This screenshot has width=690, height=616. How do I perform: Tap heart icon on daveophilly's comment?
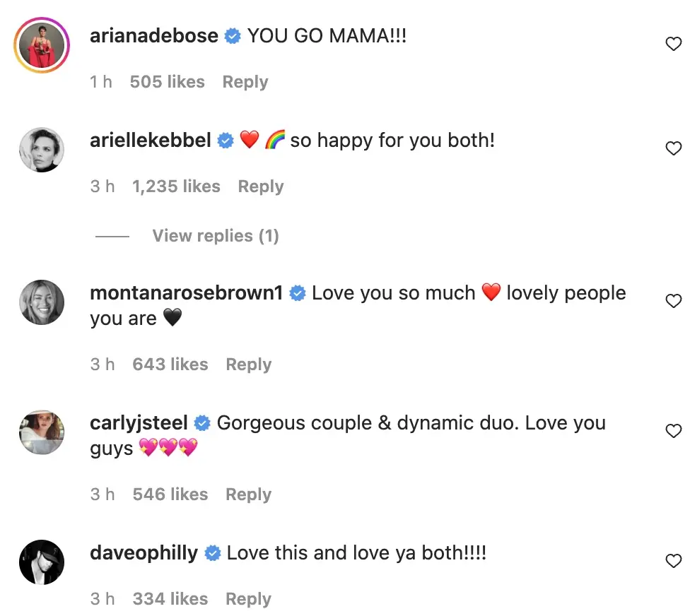[674, 562]
